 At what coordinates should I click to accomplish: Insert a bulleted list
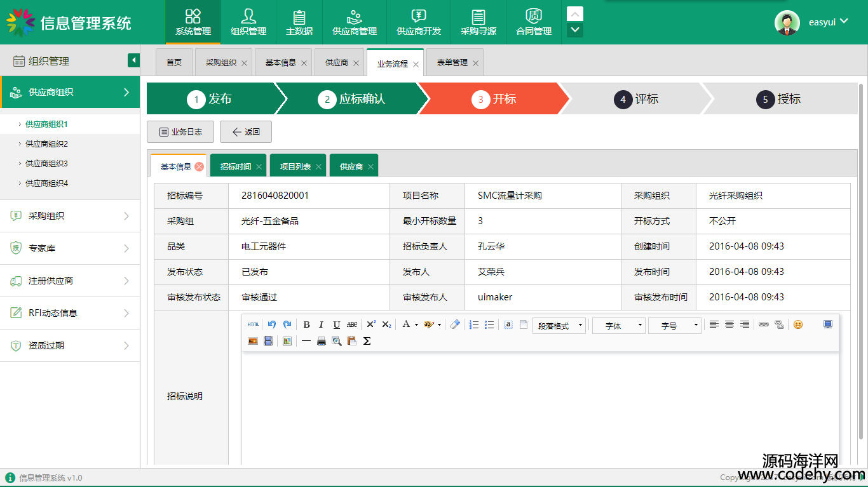[x=489, y=324]
